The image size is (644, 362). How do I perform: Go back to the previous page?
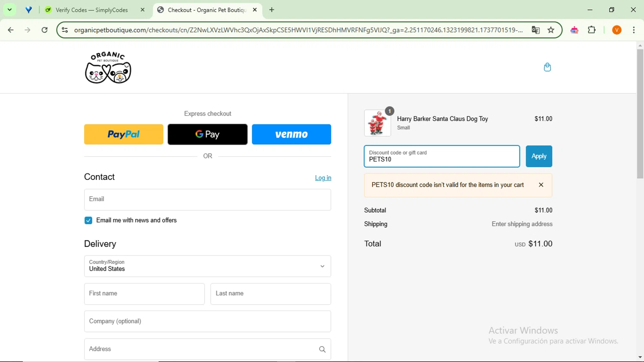point(11,30)
